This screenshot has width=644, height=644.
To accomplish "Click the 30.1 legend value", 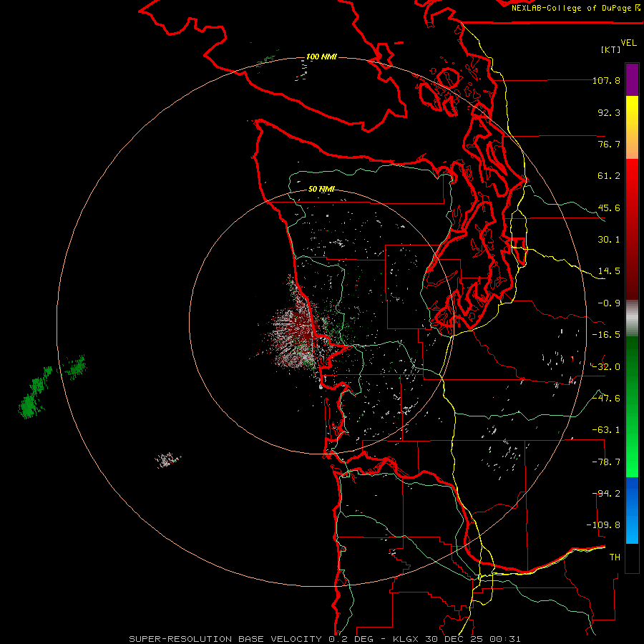I will [609, 240].
